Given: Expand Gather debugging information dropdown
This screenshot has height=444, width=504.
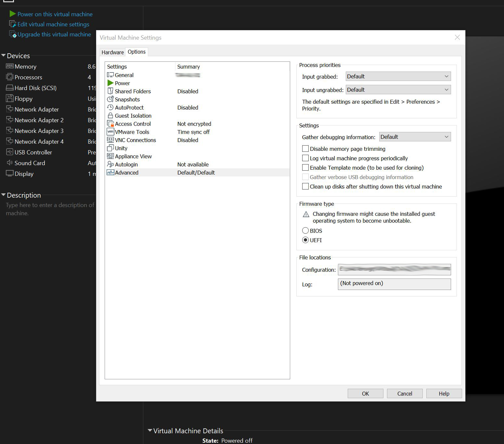Looking at the screenshot, I should [415, 137].
